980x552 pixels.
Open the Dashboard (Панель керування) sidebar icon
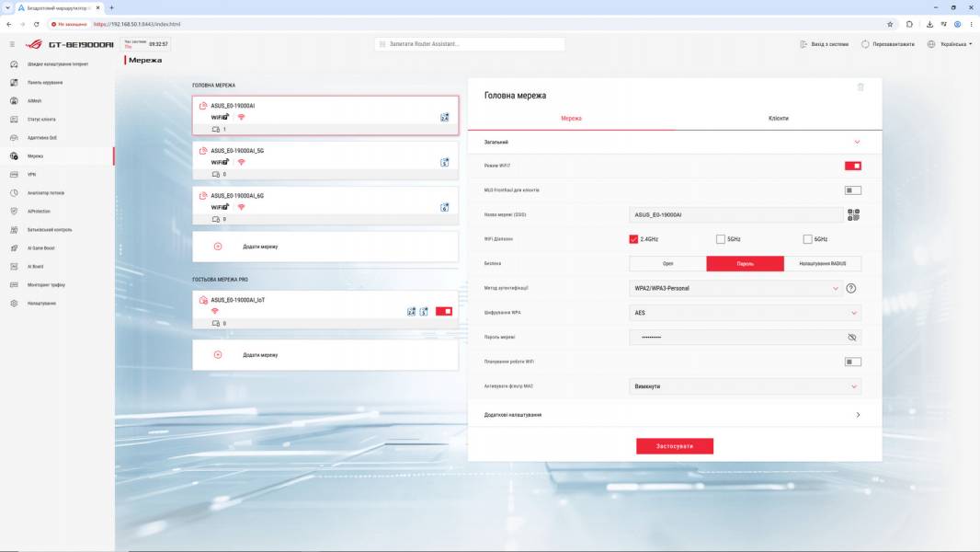[14, 83]
